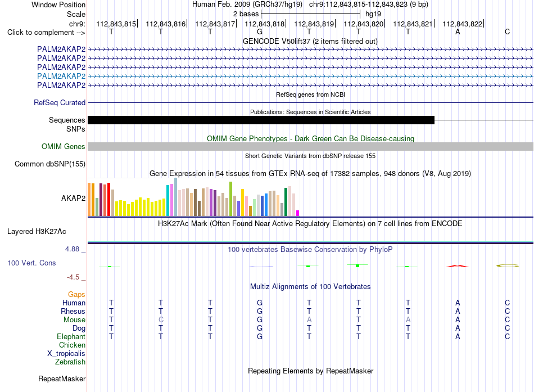Click the 'H3K27Ac Mark' ENCODE track title
The image size is (534, 392).
coord(310,224)
